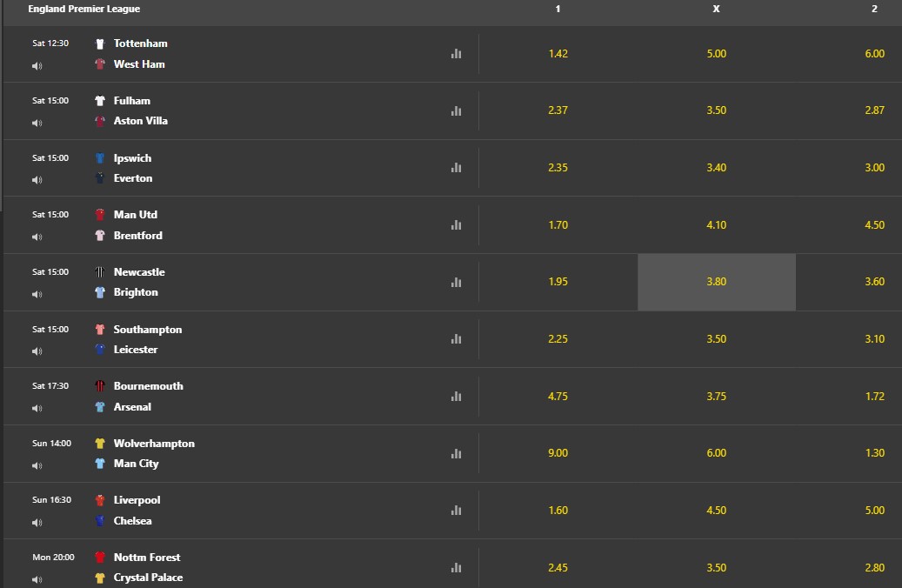902x588 pixels.
Task: View statistics icon for Bournemouth vs Arsenal
Action: (x=456, y=397)
